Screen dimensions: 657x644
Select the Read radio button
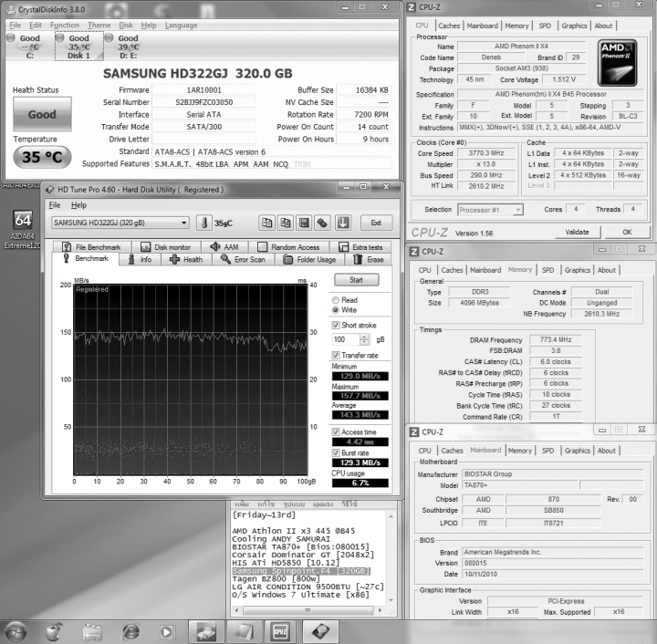[x=336, y=300]
